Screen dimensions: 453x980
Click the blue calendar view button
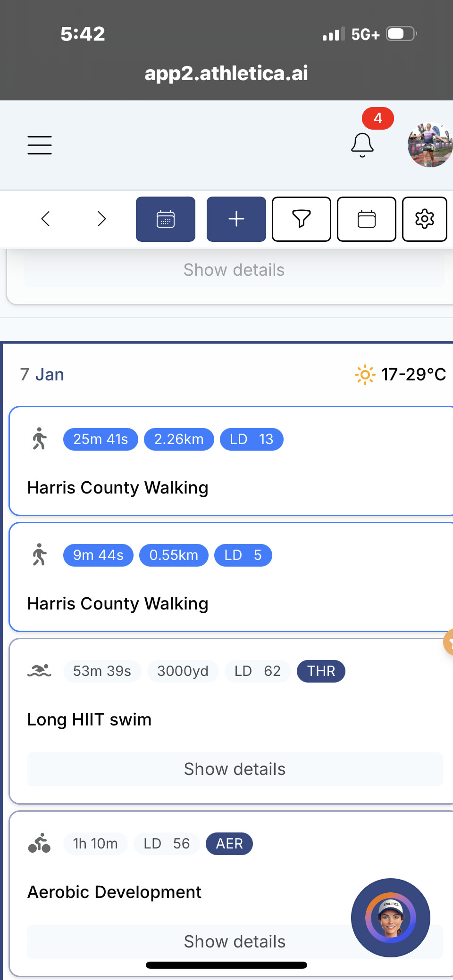pyautogui.click(x=166, y=219)
